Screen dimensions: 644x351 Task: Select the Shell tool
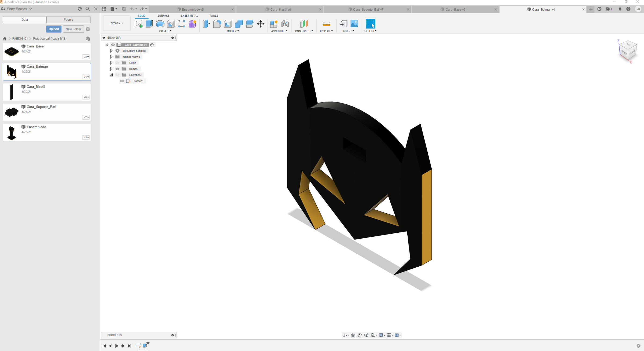tap(228, 24)
